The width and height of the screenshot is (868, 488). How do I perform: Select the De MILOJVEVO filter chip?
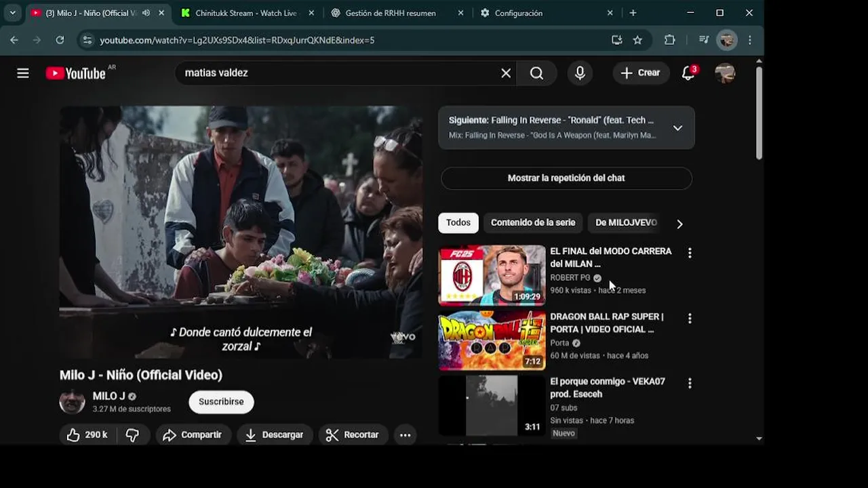click(626, 222)
